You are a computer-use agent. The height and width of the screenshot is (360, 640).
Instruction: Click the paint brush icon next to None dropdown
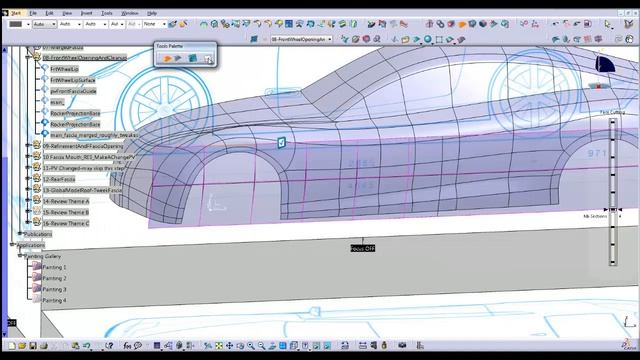click(x=173, y=24)
